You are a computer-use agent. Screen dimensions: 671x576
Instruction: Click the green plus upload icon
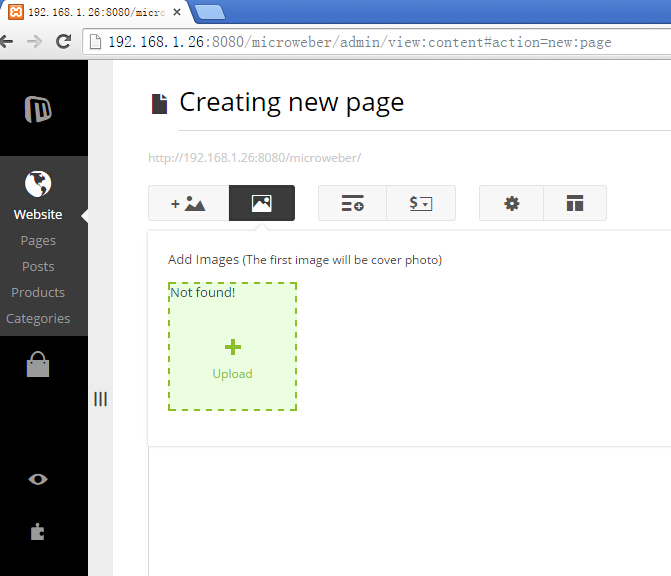(233, 347)
